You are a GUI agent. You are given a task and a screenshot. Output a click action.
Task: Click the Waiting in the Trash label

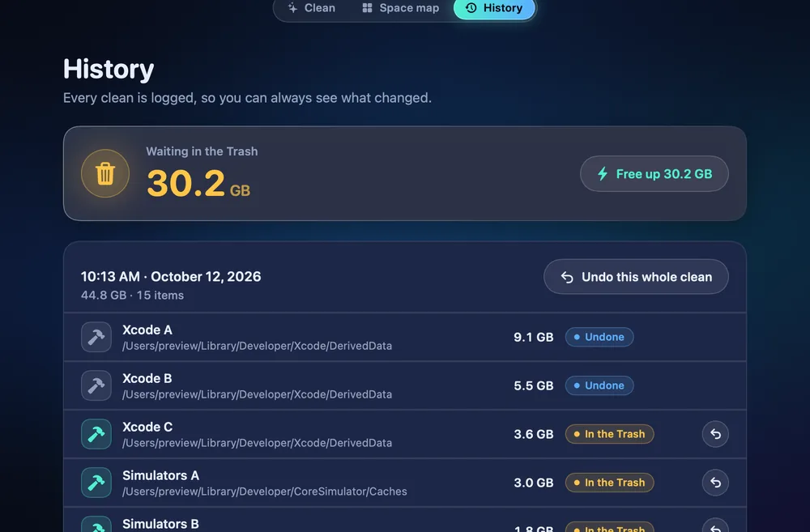click(x=202, y=151)
